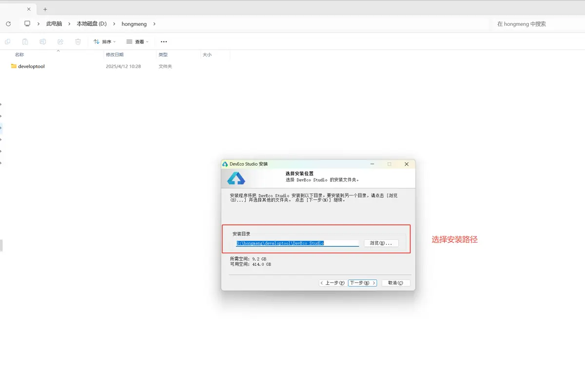Click the Refresh icon in File Explorer
This screenshot has height=392, width=585.
(x=8, y=24)
